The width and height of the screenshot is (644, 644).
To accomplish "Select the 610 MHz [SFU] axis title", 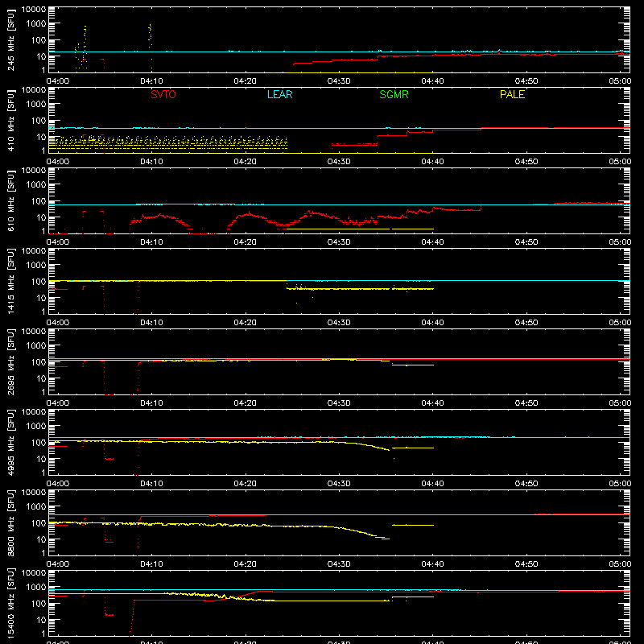I will (x=10, y=200).
